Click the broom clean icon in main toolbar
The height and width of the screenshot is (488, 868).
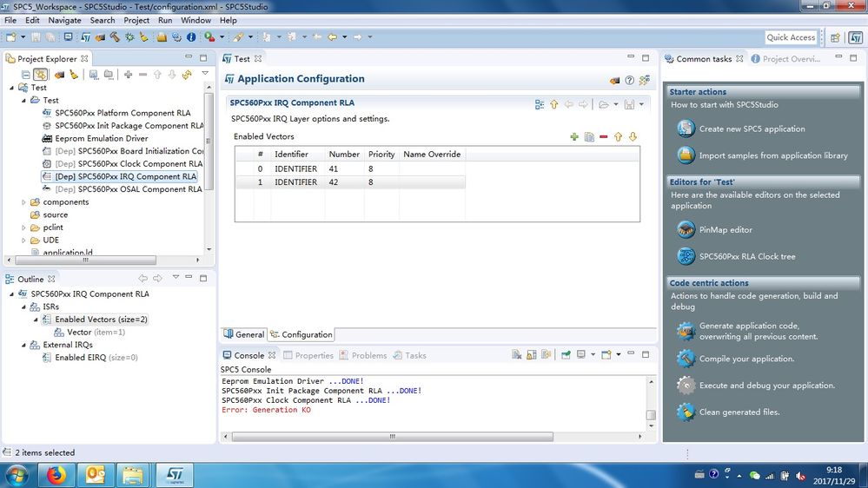coord(143,37)
